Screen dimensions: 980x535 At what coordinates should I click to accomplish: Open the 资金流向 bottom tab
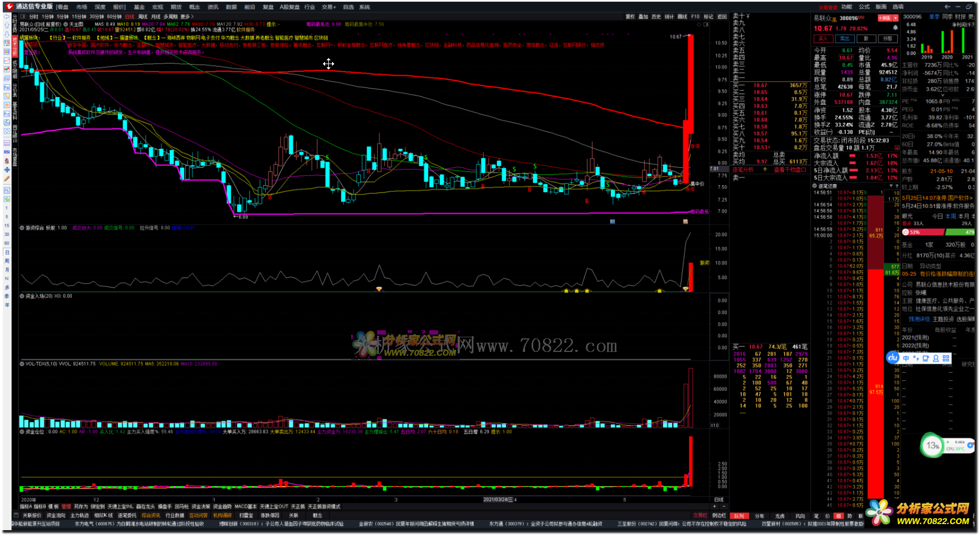pos(56,515)
